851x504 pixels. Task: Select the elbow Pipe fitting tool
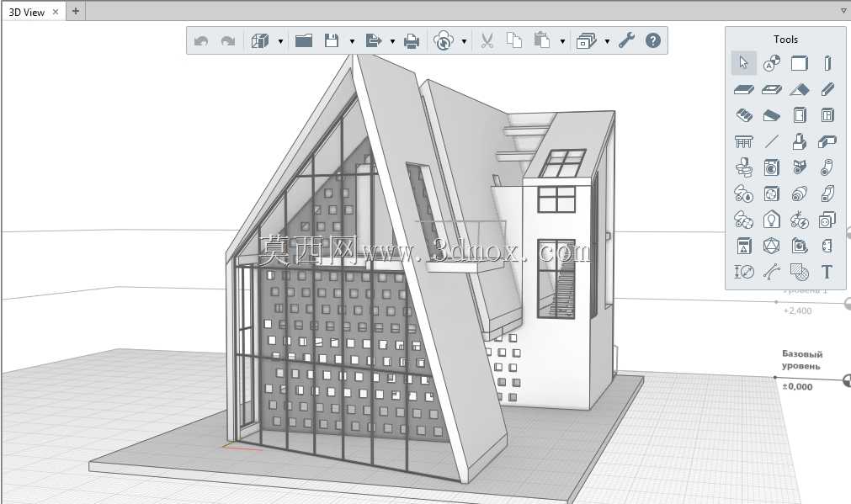(x=827, y=167)
